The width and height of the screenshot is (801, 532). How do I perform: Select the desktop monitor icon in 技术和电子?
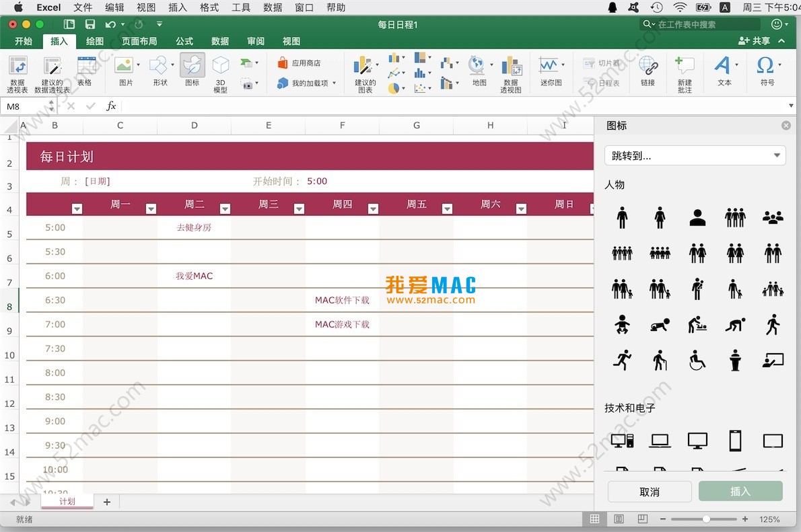point(697,441)
